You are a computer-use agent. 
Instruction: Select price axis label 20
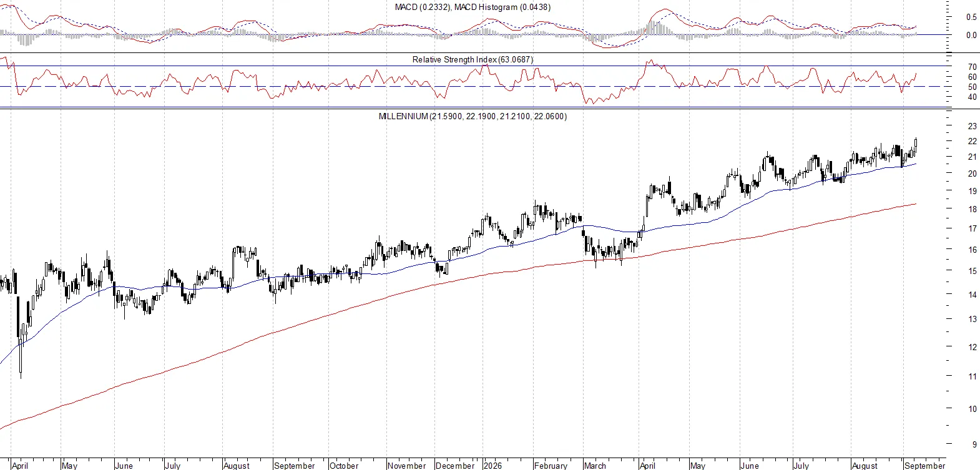pos(972,174)
